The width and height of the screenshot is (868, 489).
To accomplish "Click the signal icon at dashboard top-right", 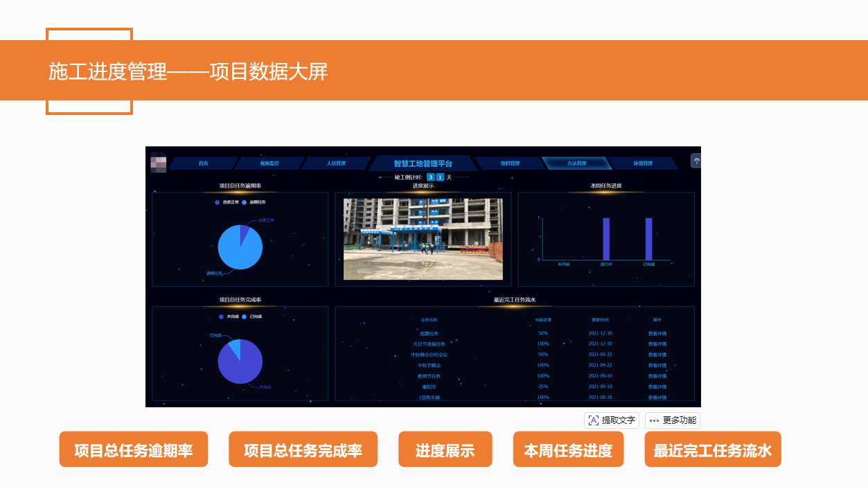I will pos(696,161).
